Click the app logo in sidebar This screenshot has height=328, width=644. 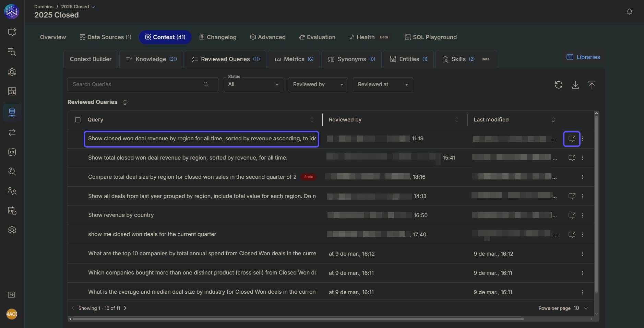[12, 12]
